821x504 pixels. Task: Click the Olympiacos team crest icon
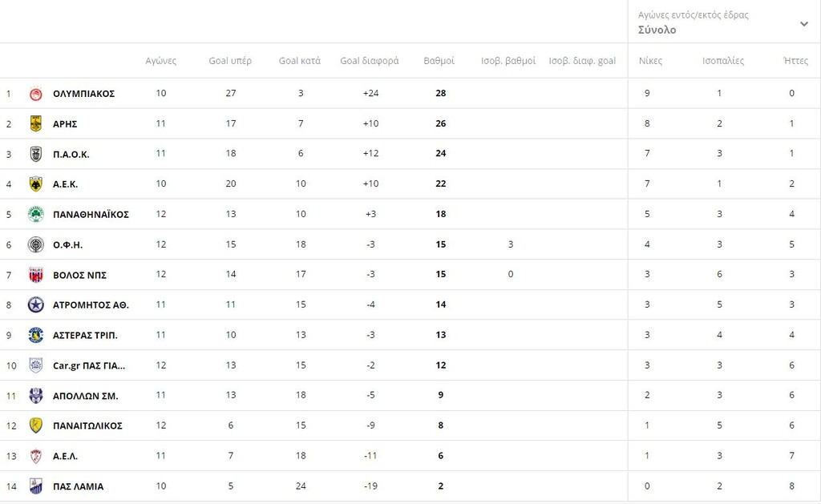(35, 94)
